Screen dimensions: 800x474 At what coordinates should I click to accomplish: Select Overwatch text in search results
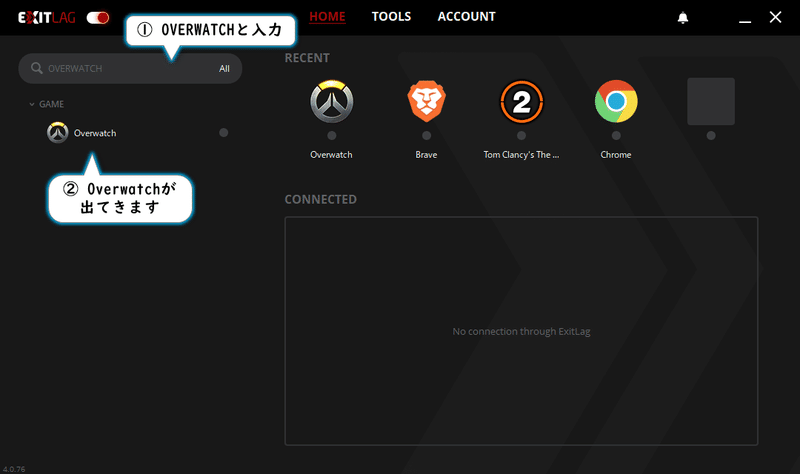pos(95,133)
